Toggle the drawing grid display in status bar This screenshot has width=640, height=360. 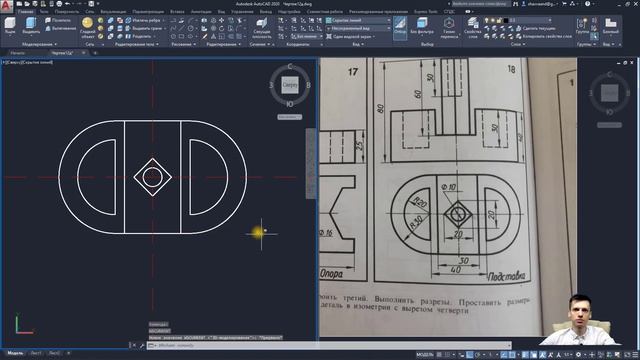pyautogui.click(x=440, y=355)
